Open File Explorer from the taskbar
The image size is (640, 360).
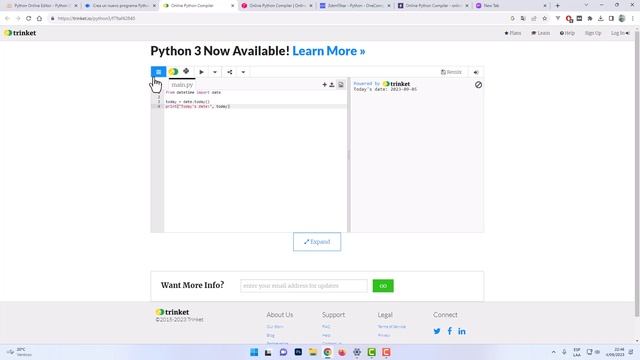point(313,352)
